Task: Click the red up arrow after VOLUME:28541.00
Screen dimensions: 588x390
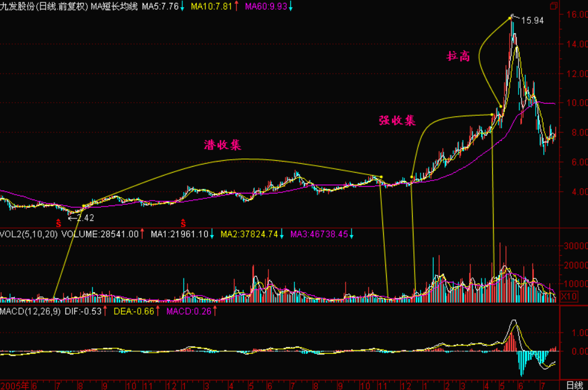Action: coord(143,234)
